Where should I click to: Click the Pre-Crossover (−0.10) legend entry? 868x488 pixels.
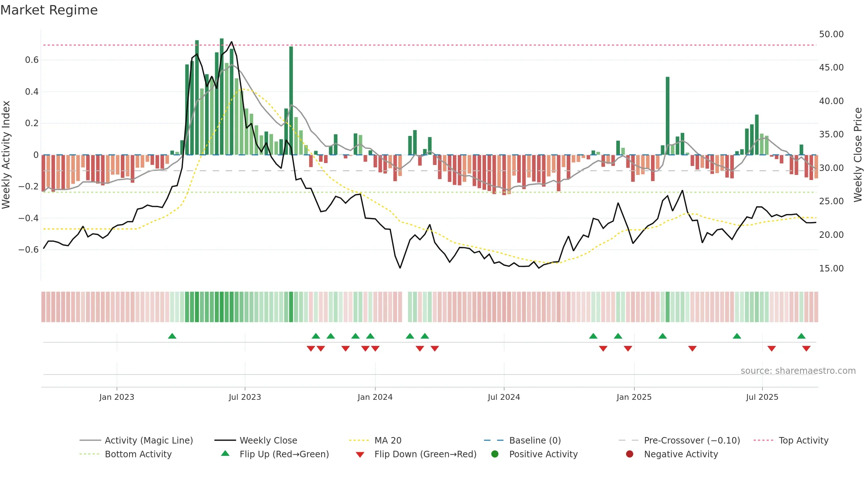pos(679,440)
